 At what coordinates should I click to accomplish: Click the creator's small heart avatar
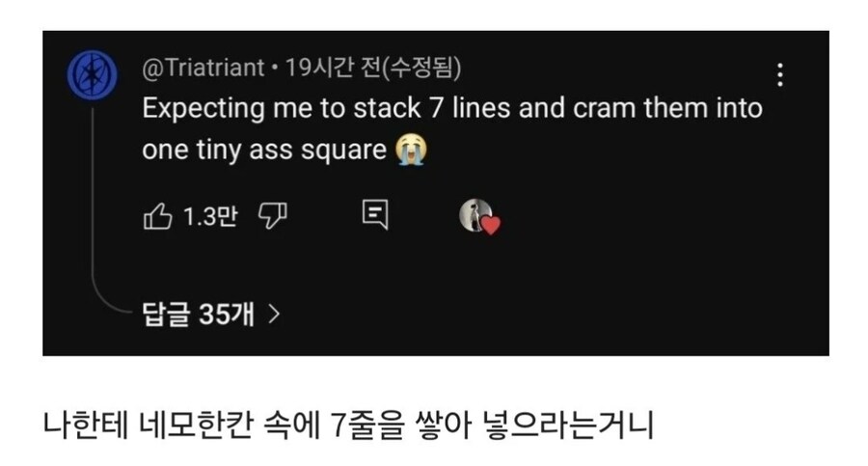point(473,215)
